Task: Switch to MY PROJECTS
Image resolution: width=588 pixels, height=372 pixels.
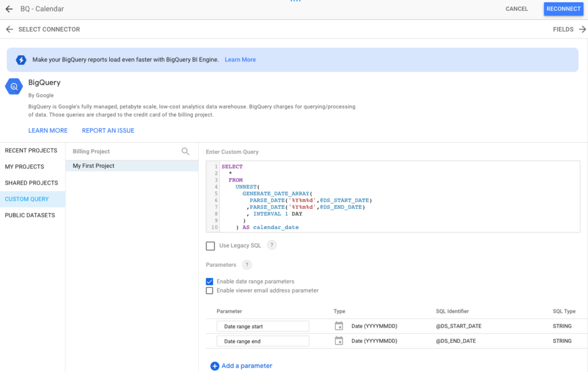Action: click(x=24, y=167)
